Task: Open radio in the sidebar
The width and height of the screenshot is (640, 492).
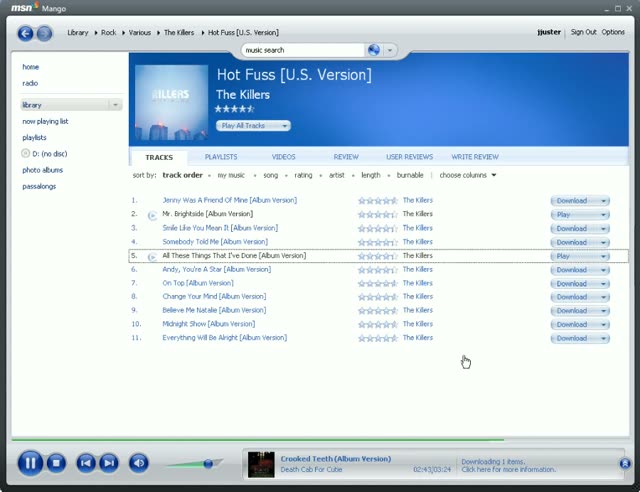Action: (x=30, y=83)
